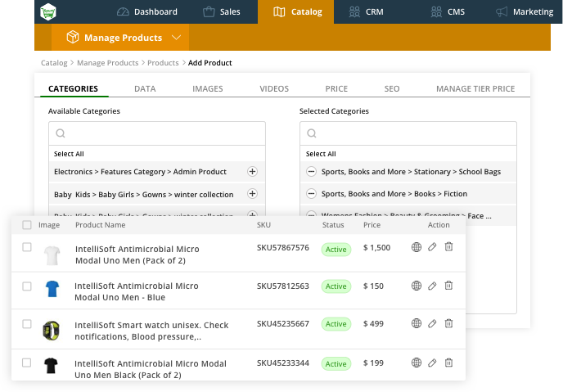This screenshot has width=563, height=392.
Task: Toggle the select-all checkbox in the product table header
Action: [27, 225]
